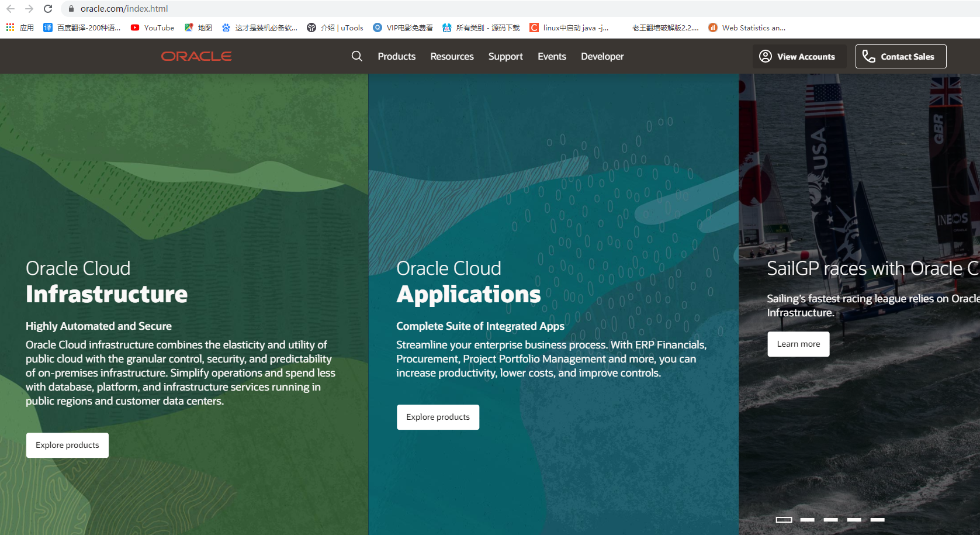Click the SailGP races with Oracle heading
This screenshot has width=980, height=535.
coord(873,268)
